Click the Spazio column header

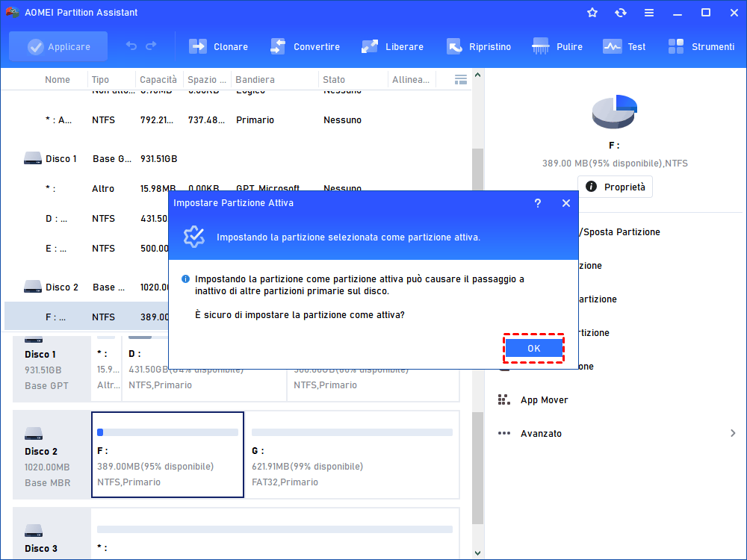pyautogui.click(x=207, y=80)
